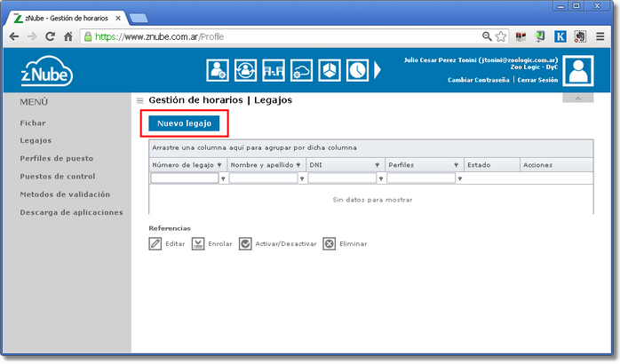Open the clock schedule management icon
Viewport: 620px width, 364px height.
(x=356, y=69)
